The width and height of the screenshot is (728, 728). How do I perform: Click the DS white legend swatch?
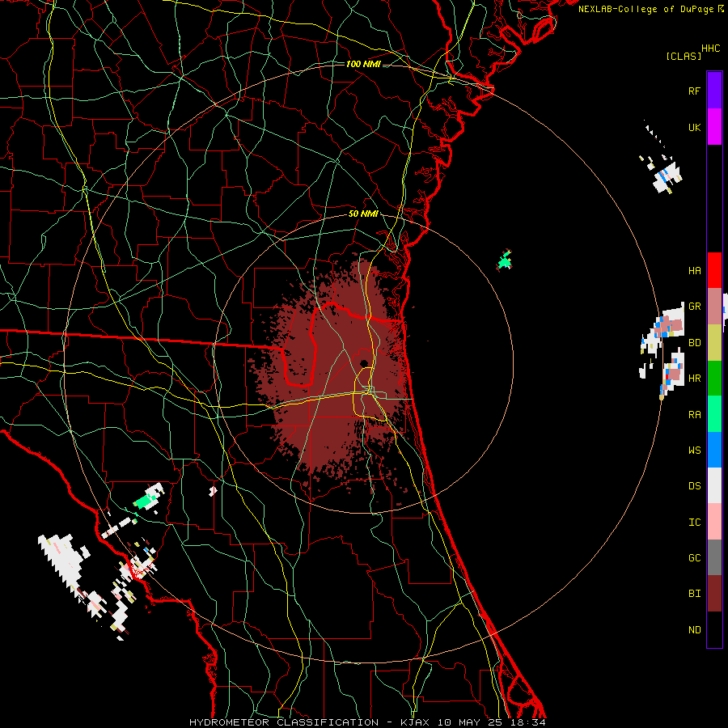pos(714,485)
